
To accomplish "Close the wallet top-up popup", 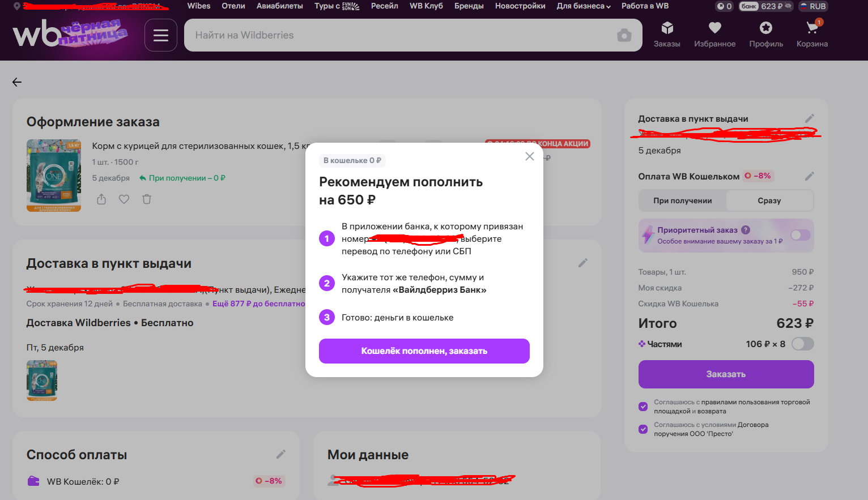I will pyautogui.click(x=529, y=156).
